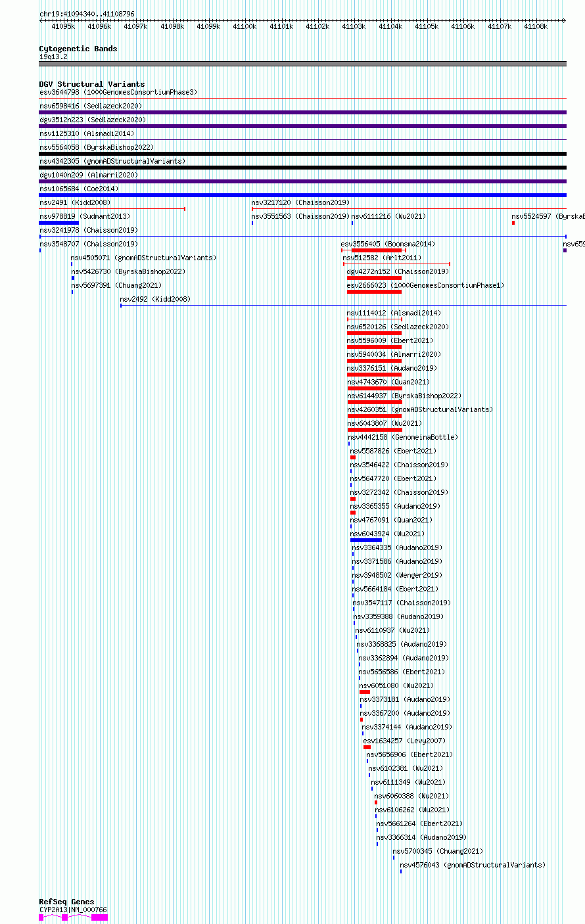Open variant esv1634257 (Levy2007)
585x924 pixels.
[x=404, y=741]
